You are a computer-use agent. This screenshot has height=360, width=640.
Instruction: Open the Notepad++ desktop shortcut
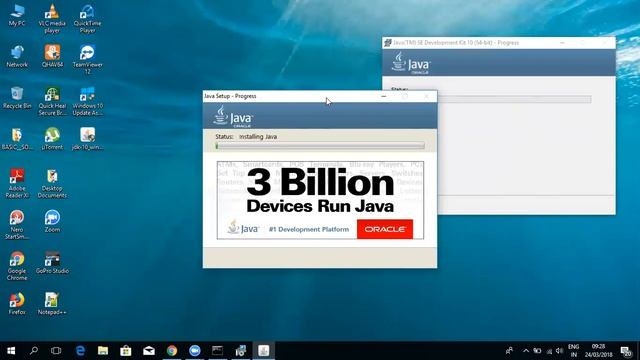(x=52, y=304)
